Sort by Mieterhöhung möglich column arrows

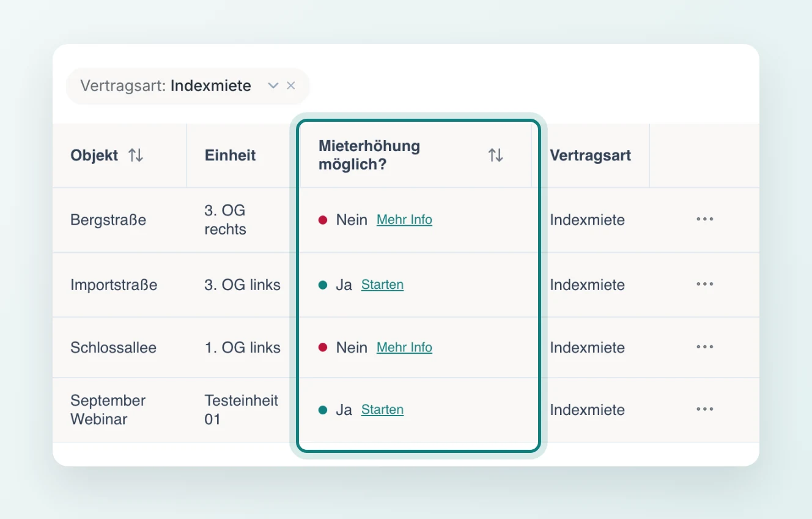[495, 155]
